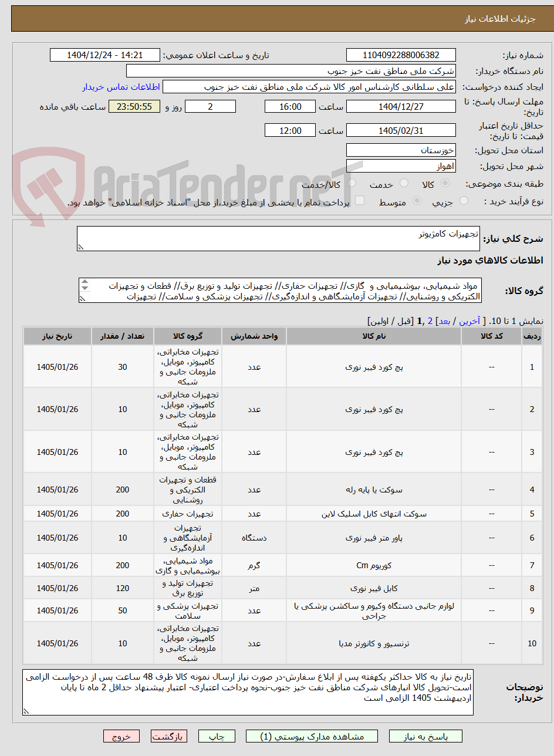Click the چاپ print button
This screenshot has width=554, height=756.
pyautogui.click(x=217, y=736)
